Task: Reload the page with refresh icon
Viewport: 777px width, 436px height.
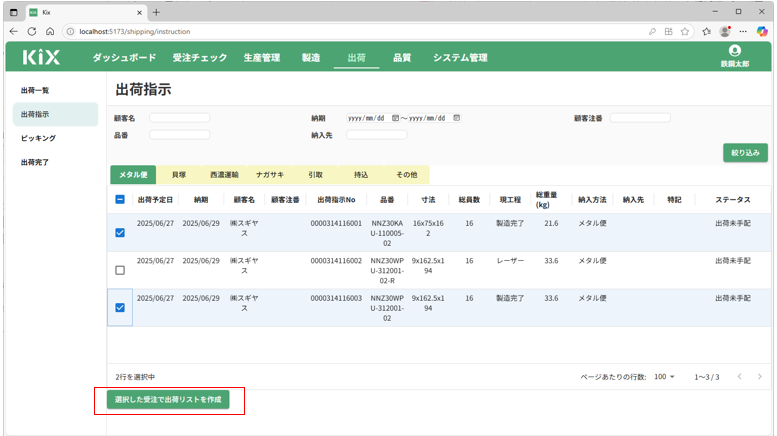Action: coord(32,31)
